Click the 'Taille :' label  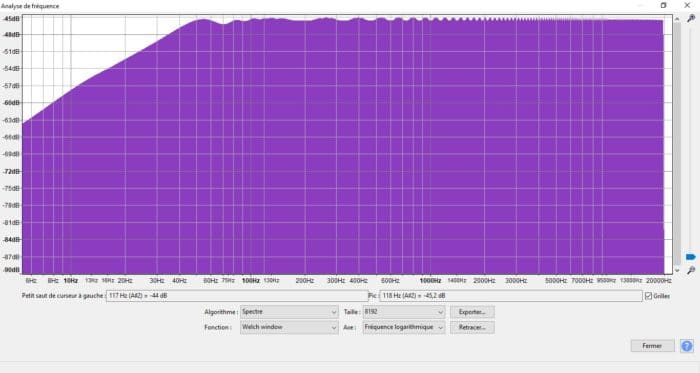(352, 312)
